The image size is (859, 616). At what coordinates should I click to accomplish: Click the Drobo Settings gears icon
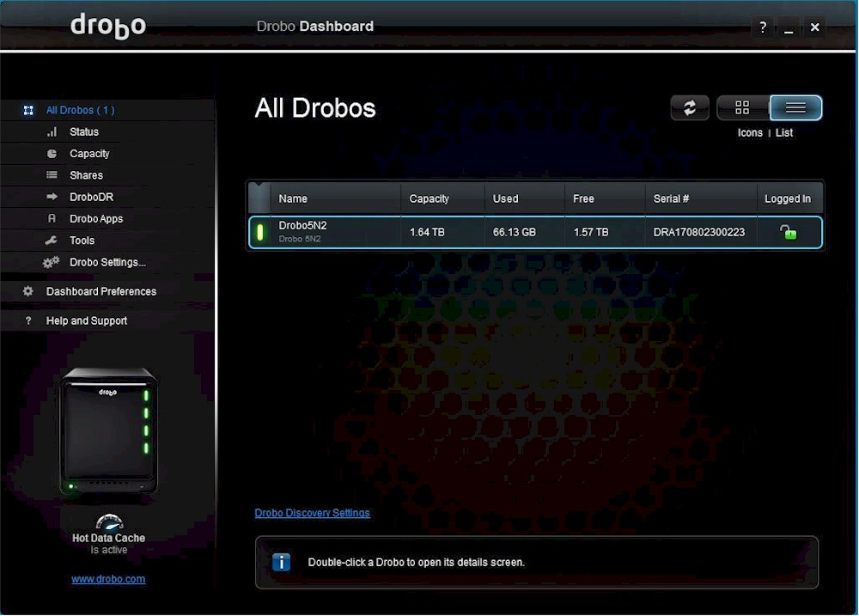tap(51, 263)
